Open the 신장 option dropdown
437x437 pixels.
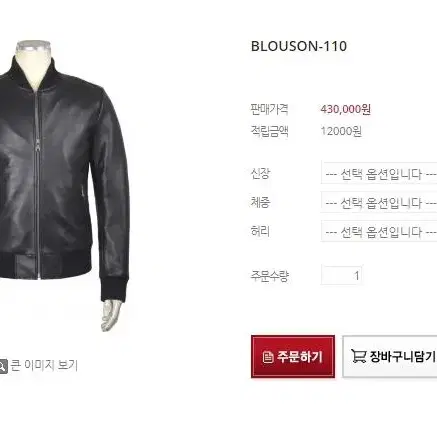point(379,173)
